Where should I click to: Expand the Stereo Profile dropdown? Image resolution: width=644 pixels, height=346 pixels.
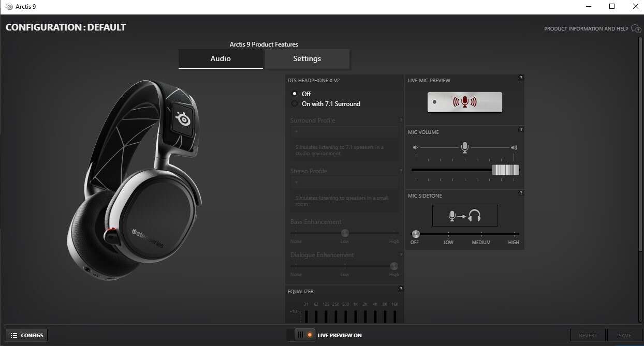(x=344, y=183)
